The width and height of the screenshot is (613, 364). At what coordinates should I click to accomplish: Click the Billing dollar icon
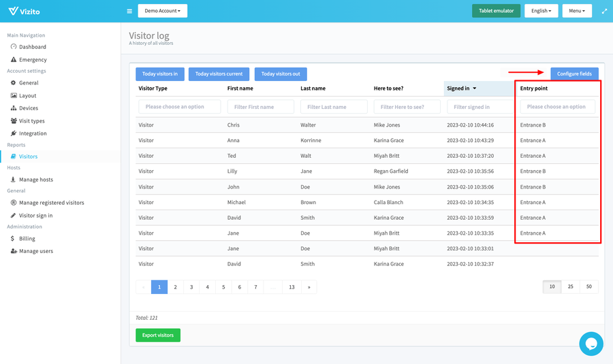pos(14,239)
